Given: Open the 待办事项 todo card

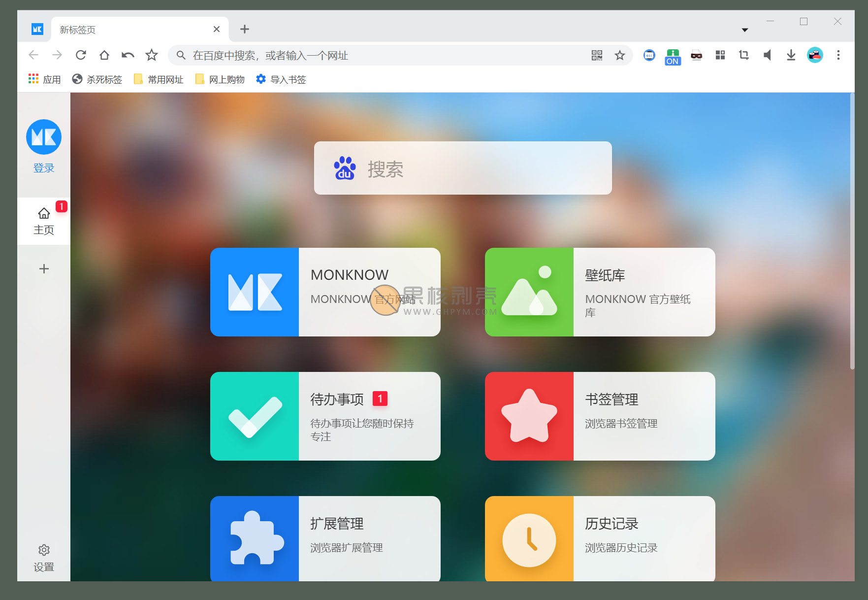Looking at the screenshot, I should pos(325,416).
